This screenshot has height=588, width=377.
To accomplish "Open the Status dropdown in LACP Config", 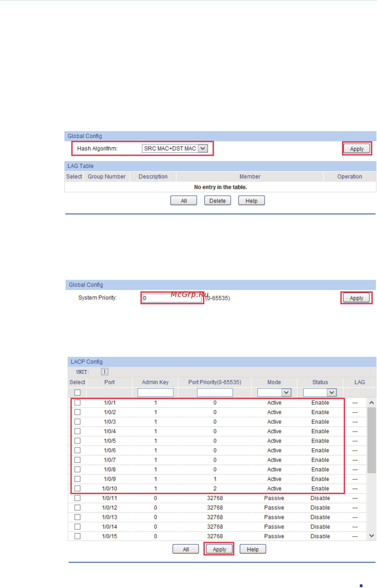I will [320, 392].
